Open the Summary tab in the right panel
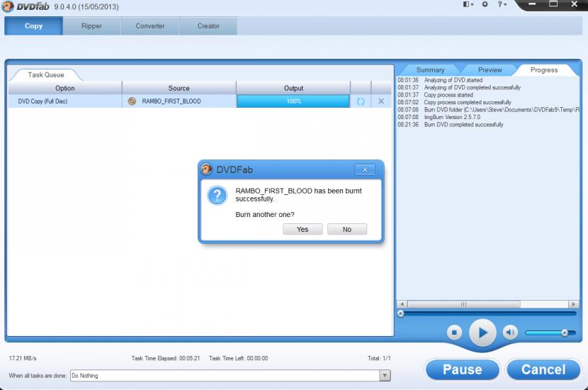The image size is (588, 390). click(x=430, y=69)
